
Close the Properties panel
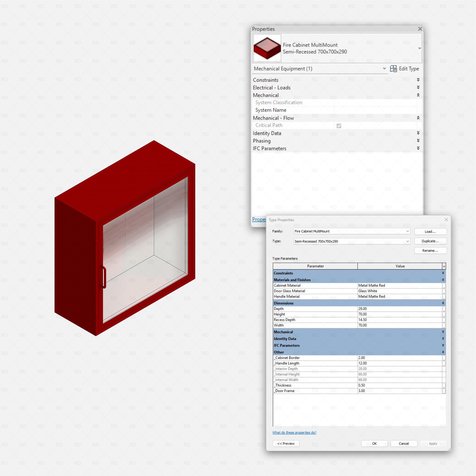coord(420,29)
